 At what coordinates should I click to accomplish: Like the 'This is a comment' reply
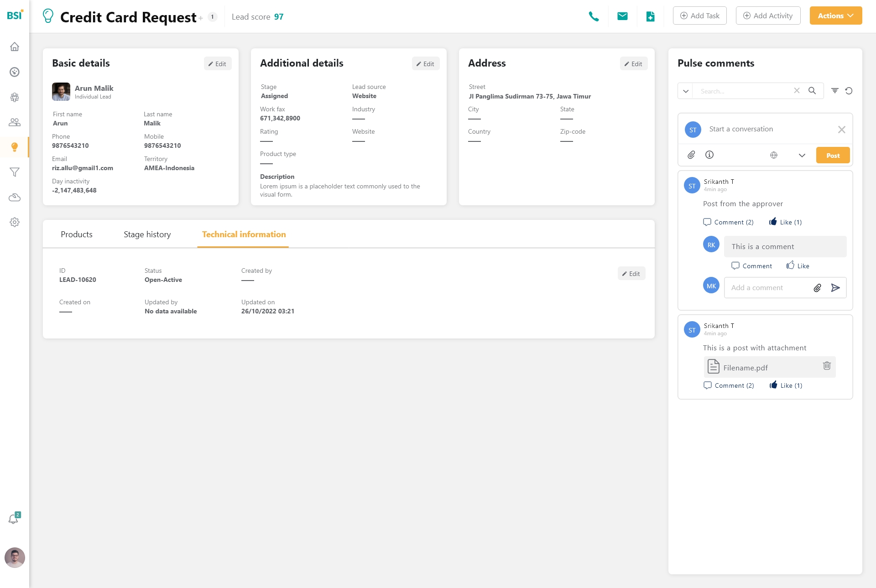798,266
